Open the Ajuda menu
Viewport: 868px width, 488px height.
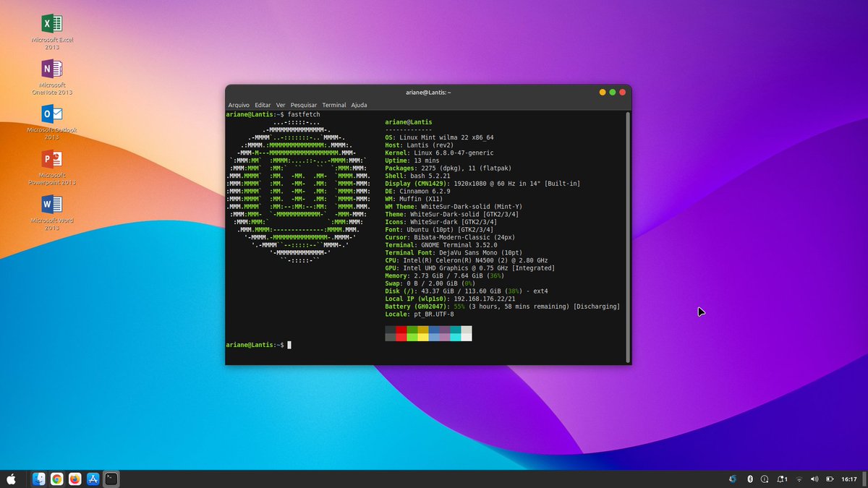point(359,105)
